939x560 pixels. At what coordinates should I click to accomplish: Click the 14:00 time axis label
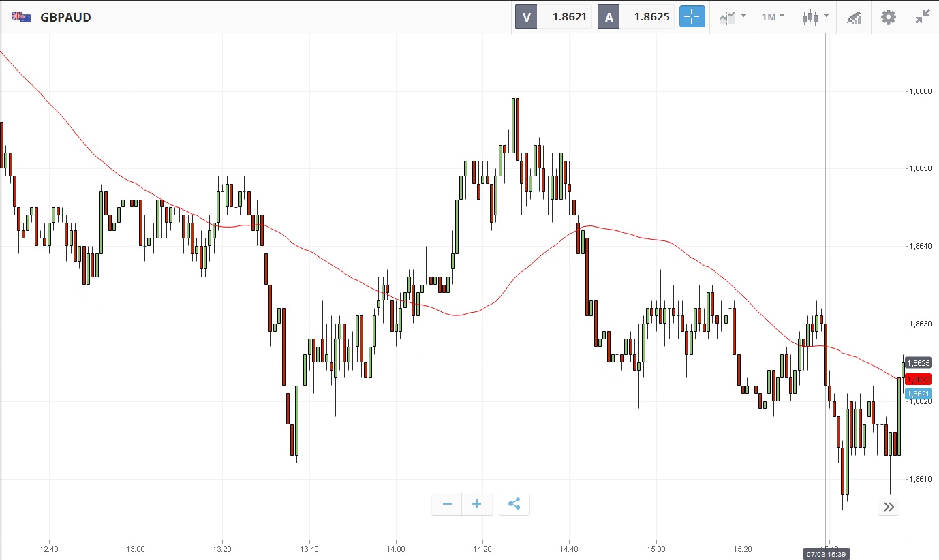[x=396, y=549]
